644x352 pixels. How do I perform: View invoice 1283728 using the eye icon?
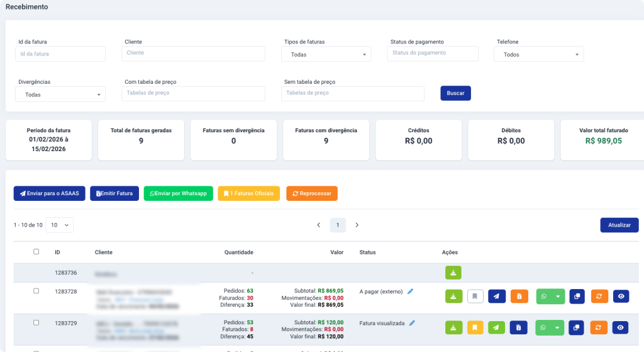click(621, 296)
